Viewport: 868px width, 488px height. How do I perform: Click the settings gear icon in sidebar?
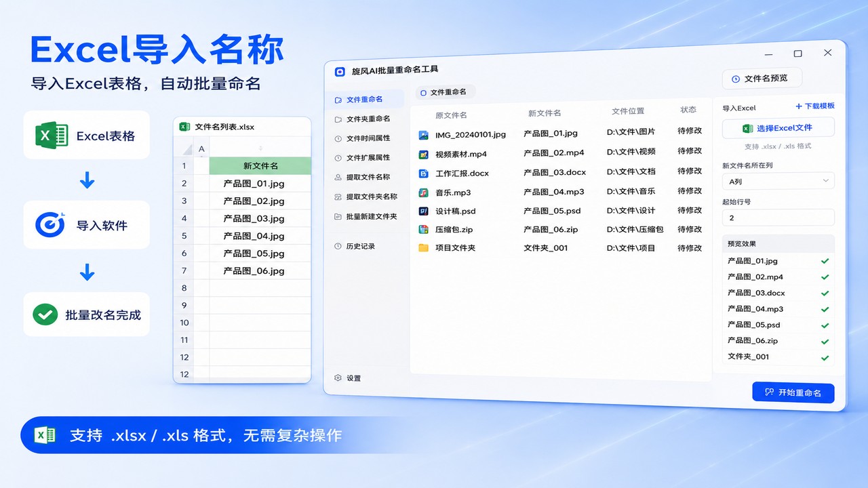[338, 378]
